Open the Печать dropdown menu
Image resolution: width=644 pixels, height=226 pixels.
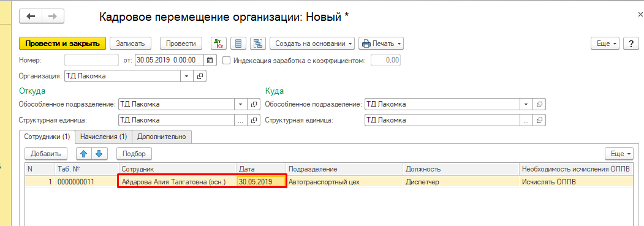point(381,43)
